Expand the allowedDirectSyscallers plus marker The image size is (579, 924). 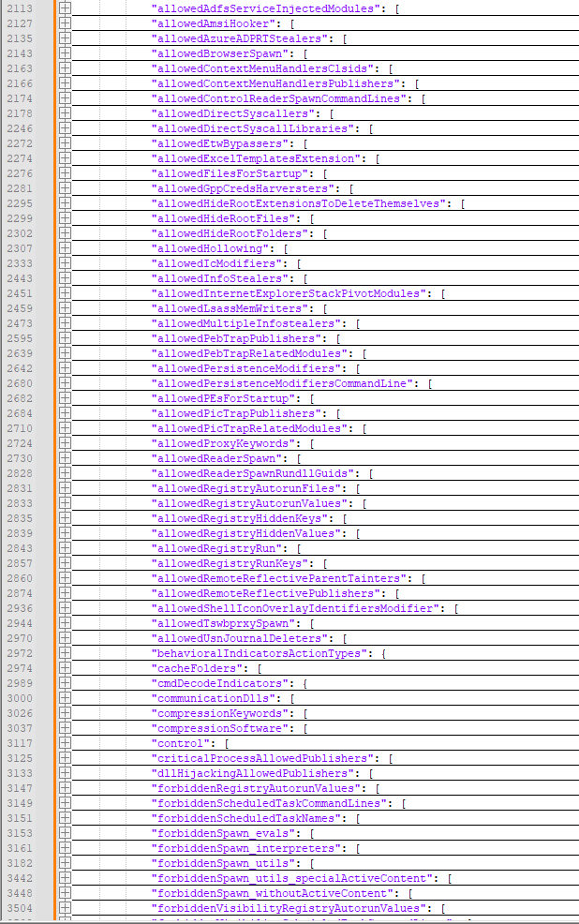click(65, 113)
